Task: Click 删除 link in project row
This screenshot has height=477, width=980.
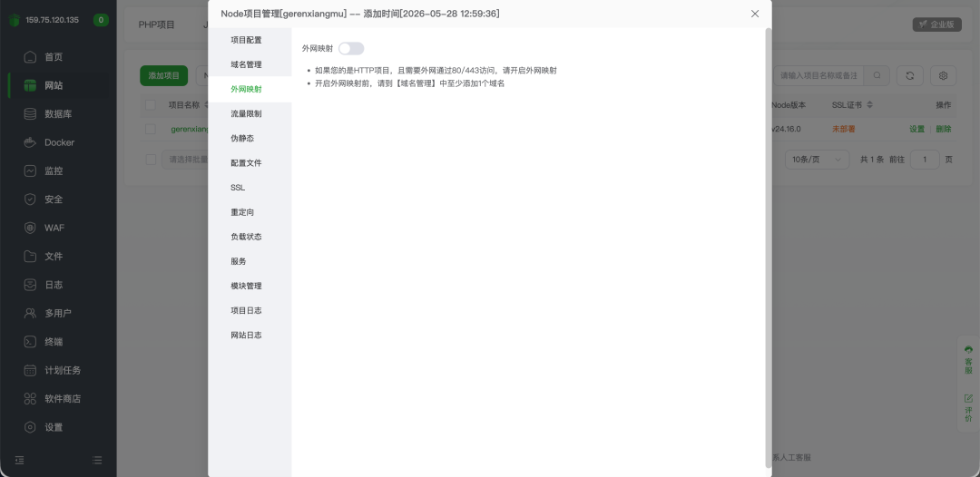Action: point(943,130)
